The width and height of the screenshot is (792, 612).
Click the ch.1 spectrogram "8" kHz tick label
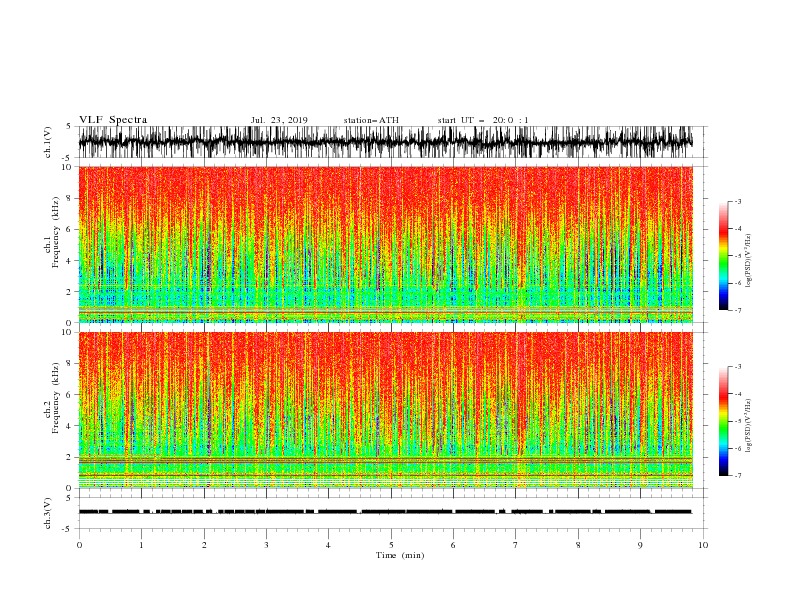[x=70, y=198]
